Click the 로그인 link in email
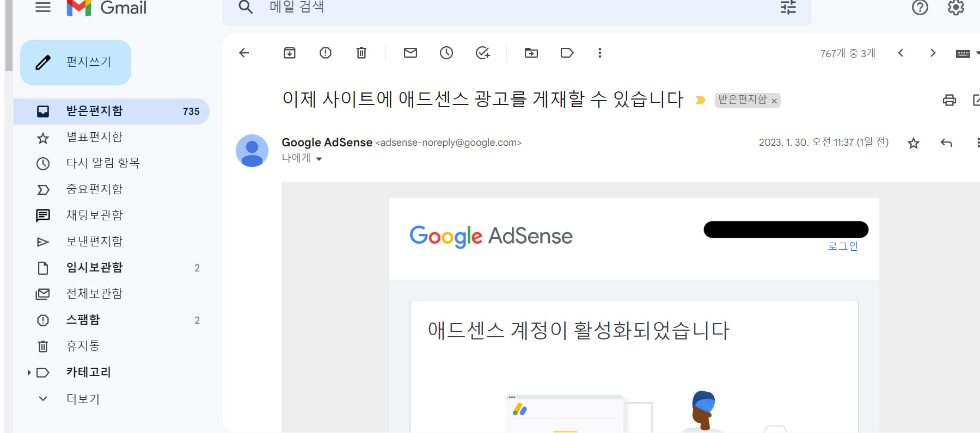 [x=843, y=246]
